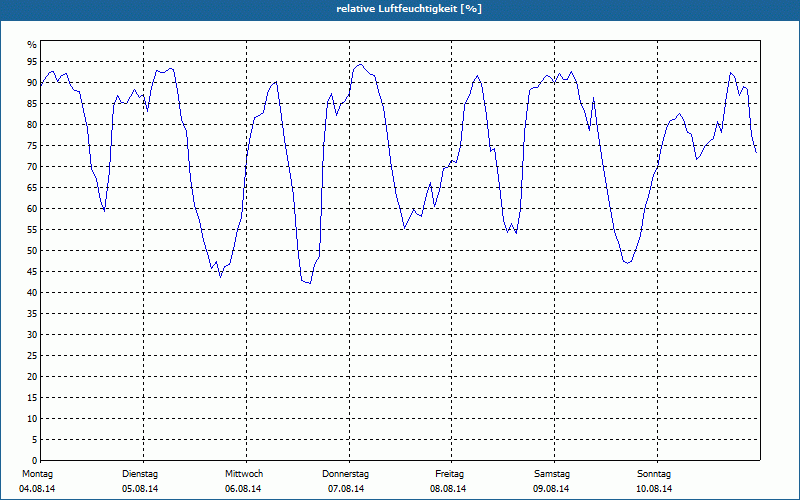Click the y-axis value 40

pos(32,292)
